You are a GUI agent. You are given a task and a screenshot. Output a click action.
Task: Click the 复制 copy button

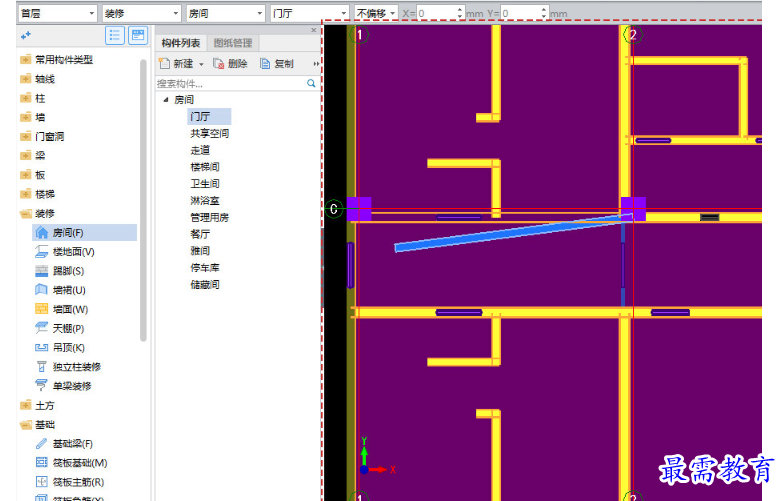click(x=277, y=63)
